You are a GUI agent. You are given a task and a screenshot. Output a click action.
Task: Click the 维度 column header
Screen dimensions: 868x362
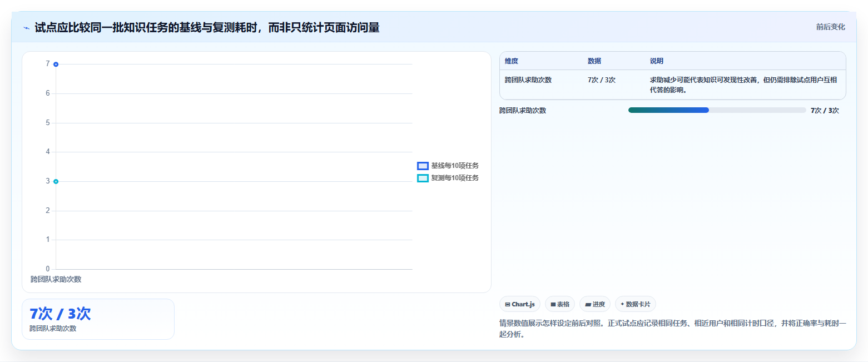point(512,61)
